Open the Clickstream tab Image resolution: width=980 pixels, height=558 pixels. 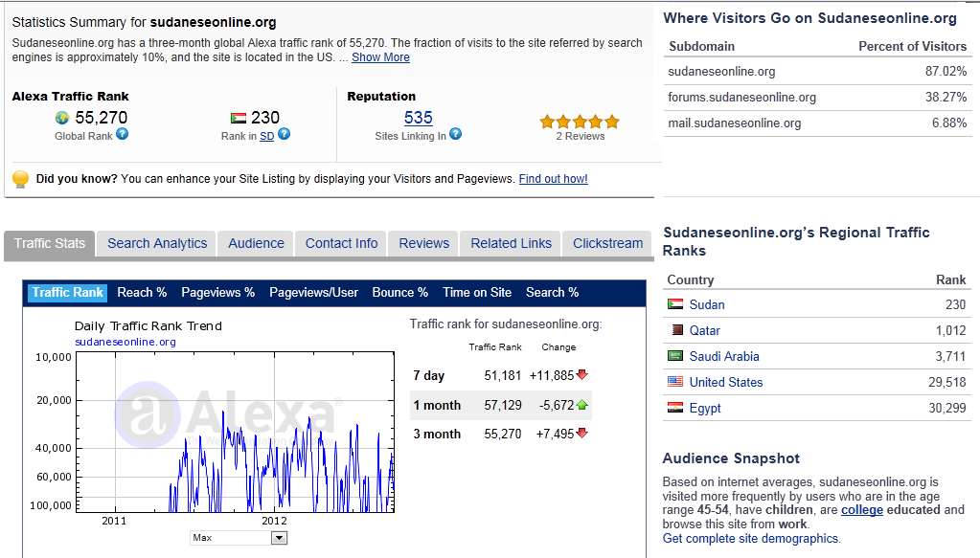(x=607, y=244)
